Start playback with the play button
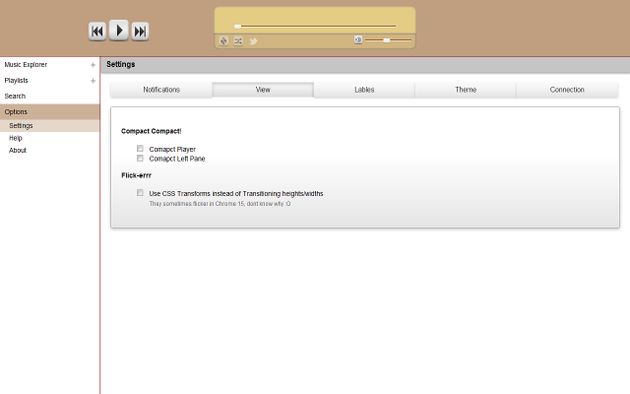 tap(119, 30)
